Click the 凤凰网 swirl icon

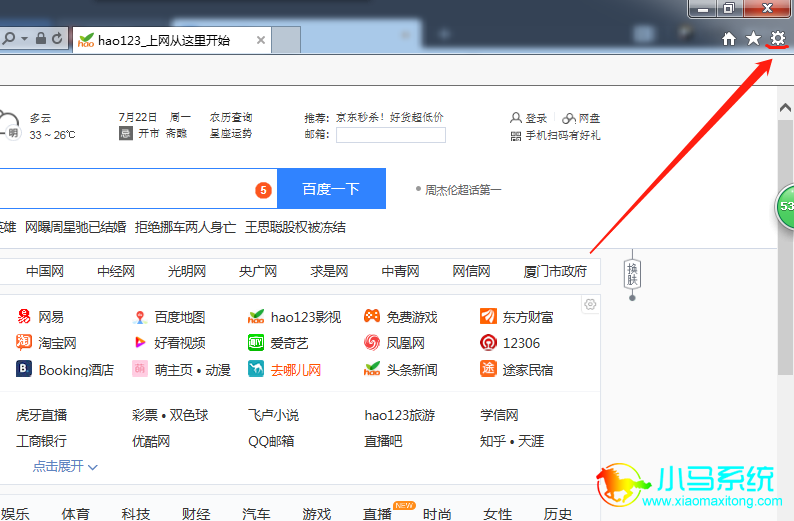[372, 343]
